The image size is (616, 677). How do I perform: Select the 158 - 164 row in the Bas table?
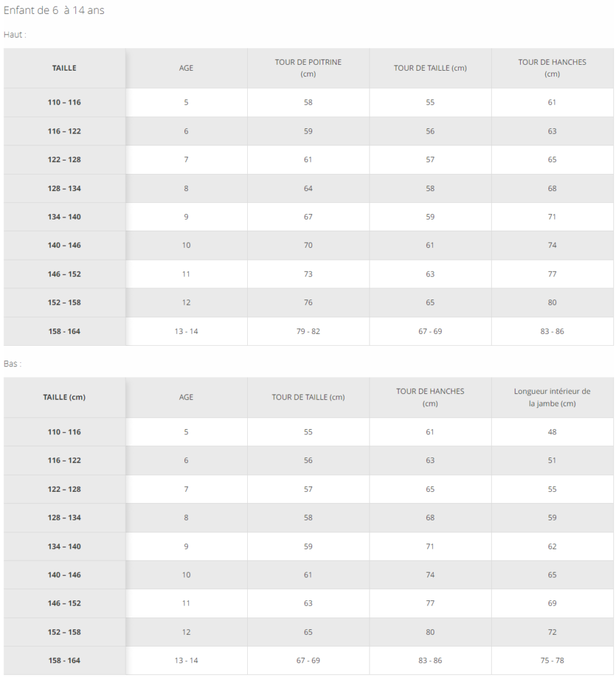[309, 660]
